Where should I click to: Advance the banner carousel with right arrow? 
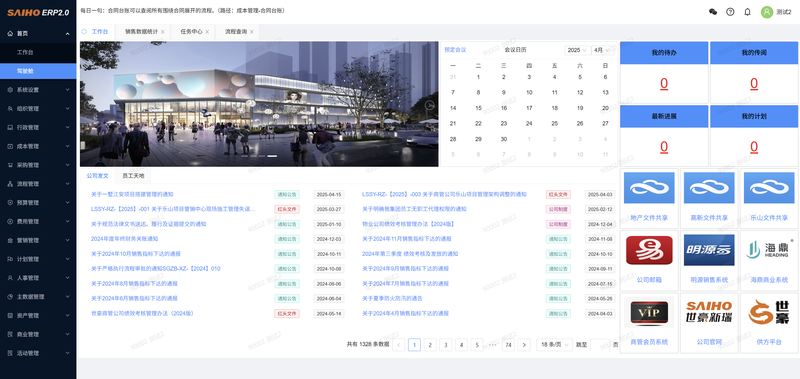coord(430,105)
